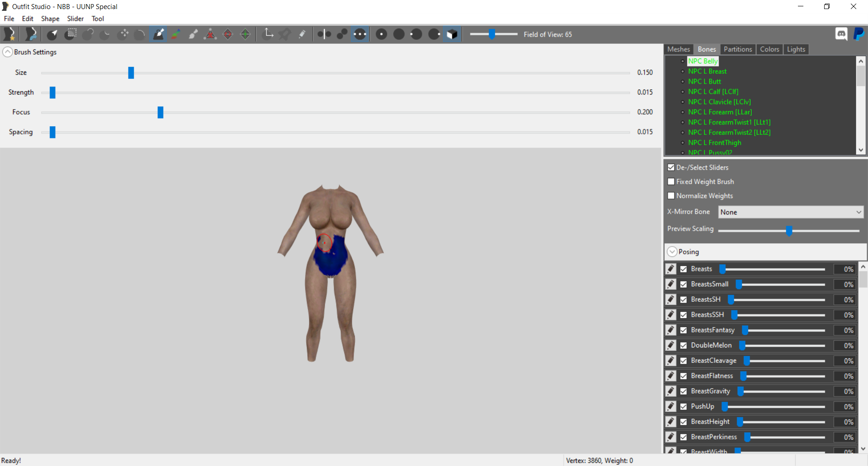Switch to the Partitions tab
868x466 pixels.
coord(738,49)
